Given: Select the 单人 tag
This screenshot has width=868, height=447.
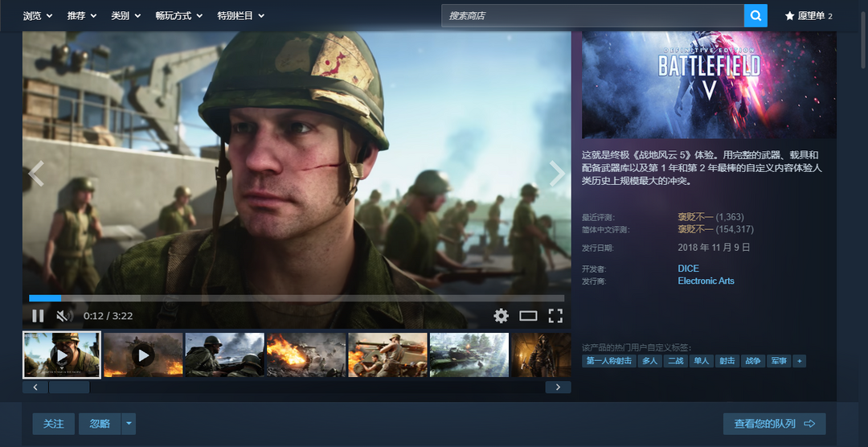Looking at the screenshot, I should (x=701, y=361).
